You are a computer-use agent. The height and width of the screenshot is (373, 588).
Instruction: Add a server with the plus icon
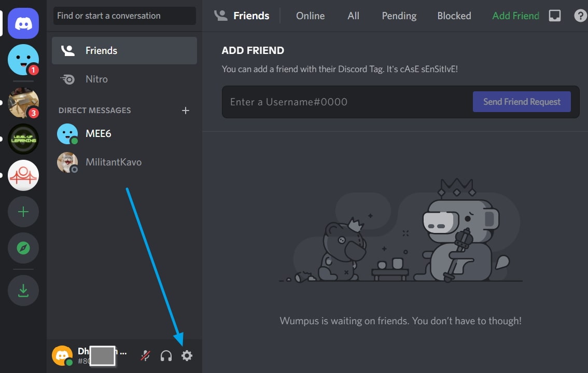click(23, 212)
